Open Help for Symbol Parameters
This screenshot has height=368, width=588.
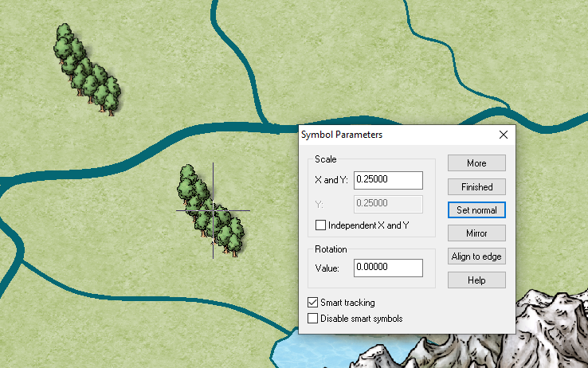tap(476, 280)
